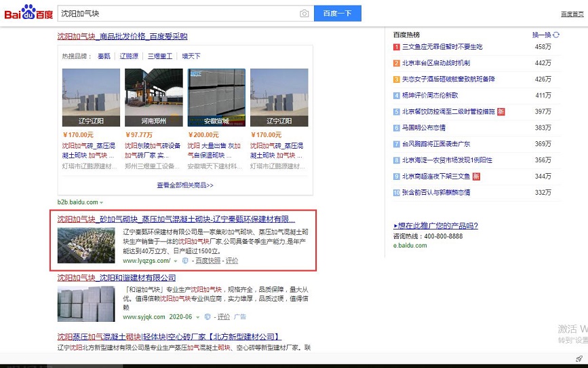Click 广告 label on syjqk.com result
Image resolution: width=588 pixels, height=368 pixels.
point(240,317)
